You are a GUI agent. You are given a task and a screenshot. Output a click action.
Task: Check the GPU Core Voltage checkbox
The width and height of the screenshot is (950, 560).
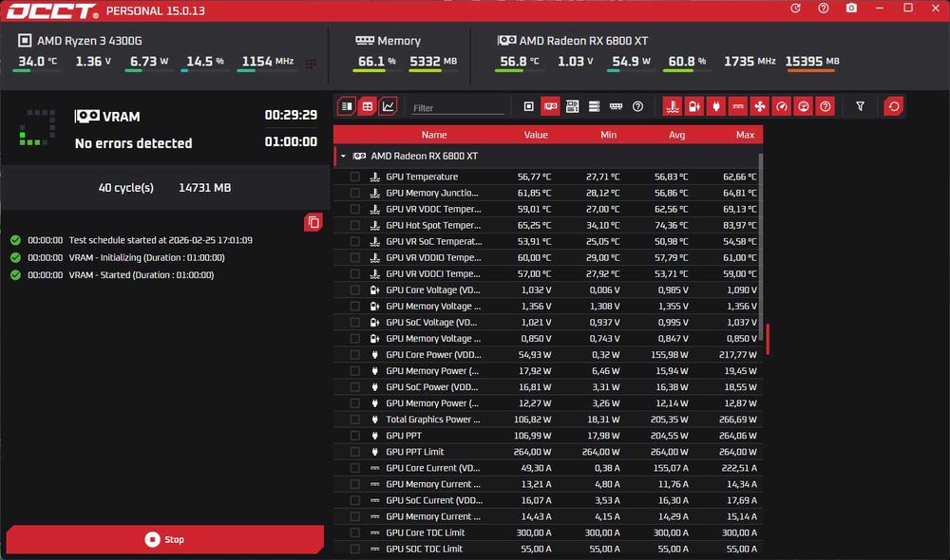[355, 290]
